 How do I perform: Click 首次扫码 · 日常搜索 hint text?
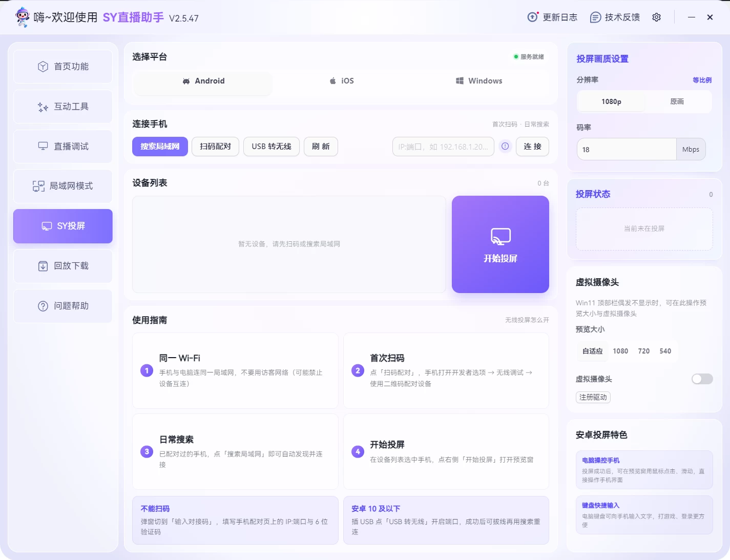pos(520,125)
